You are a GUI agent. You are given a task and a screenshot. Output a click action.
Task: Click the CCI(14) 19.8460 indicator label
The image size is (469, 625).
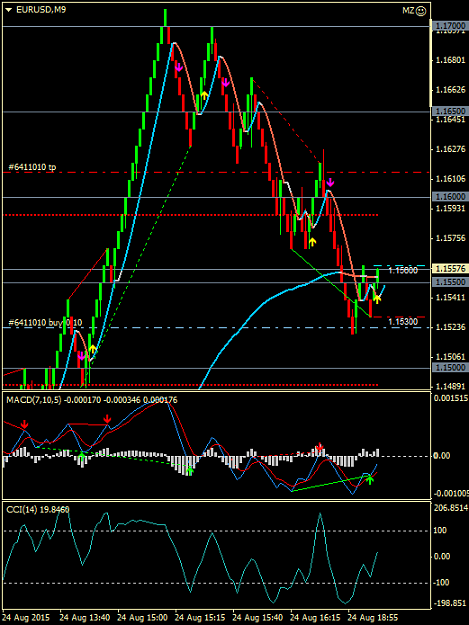(x=38, y=509)
